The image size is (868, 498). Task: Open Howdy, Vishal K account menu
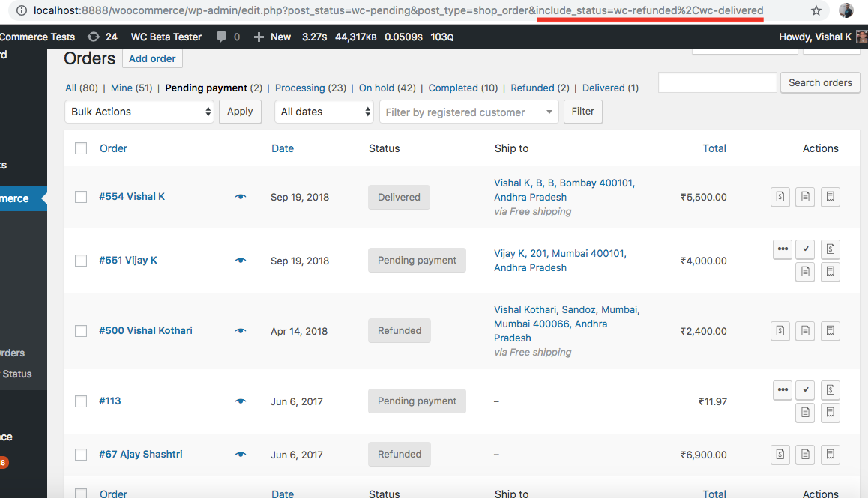(822, 37)
